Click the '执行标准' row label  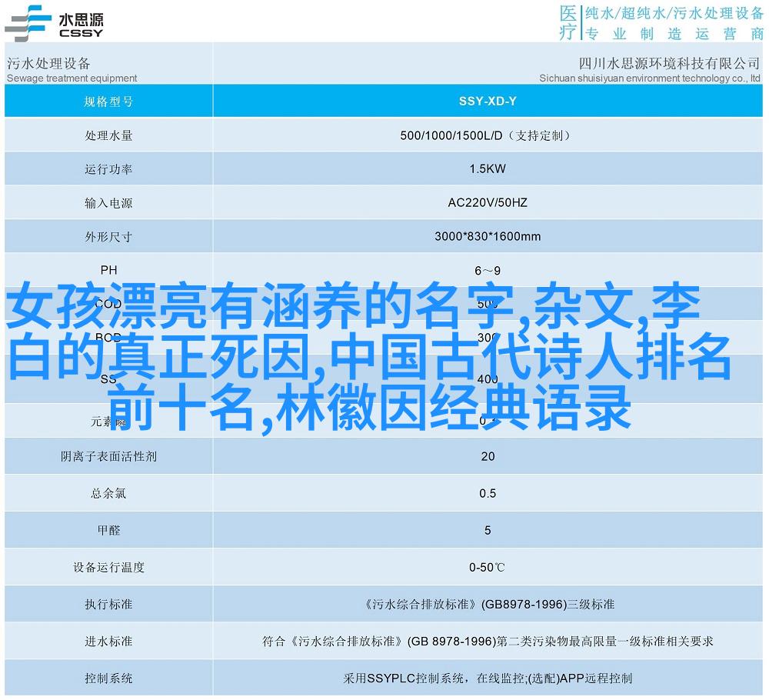click(x=108, y=605)
